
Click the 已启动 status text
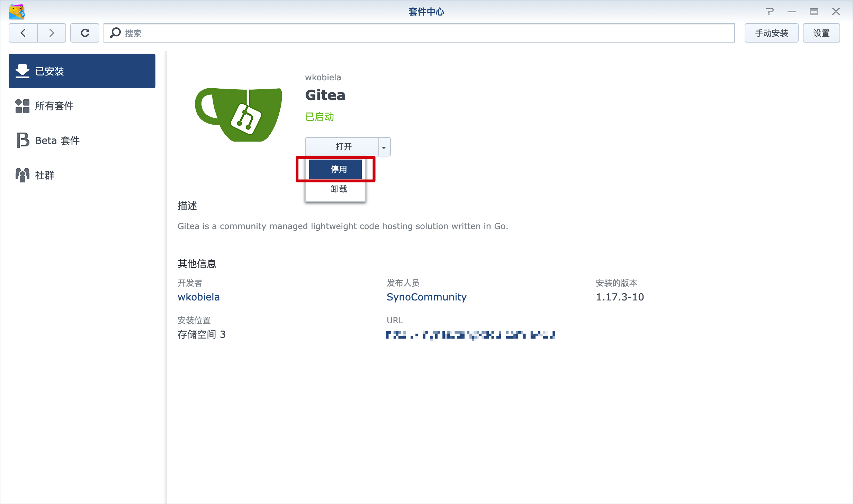click(x=320, y=117)
